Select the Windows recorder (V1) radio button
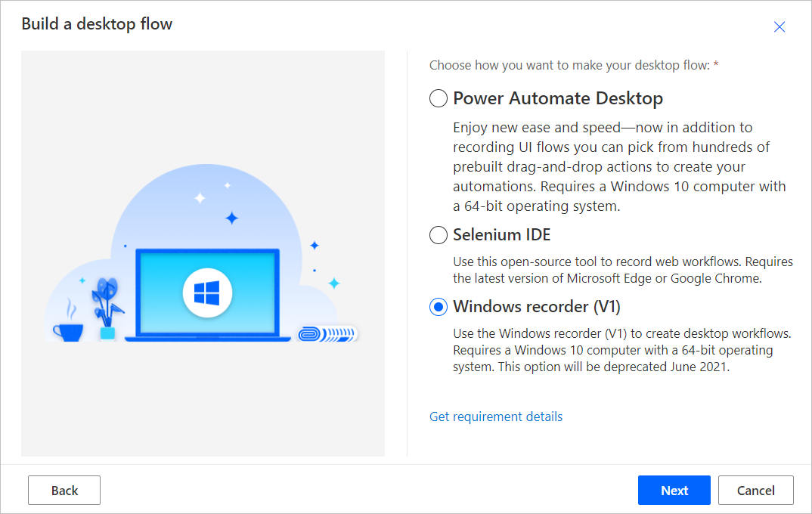The width and height of the screenshot is (812, 514). tap(438, 307)
